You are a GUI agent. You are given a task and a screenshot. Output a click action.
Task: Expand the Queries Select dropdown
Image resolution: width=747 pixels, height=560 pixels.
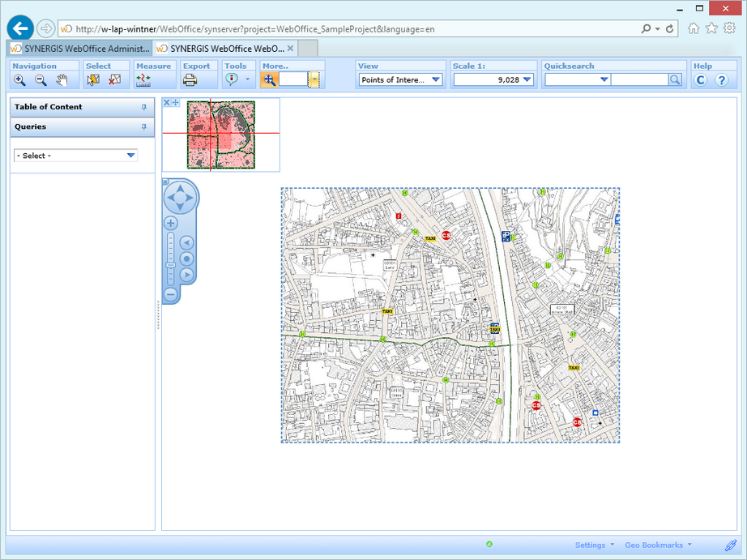point(130,155)
